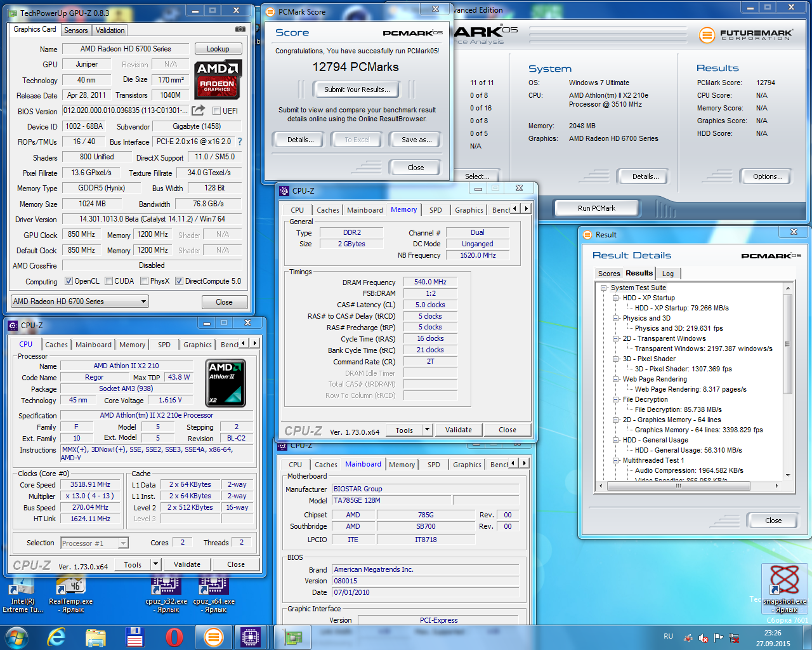Click the BIOS share arrow icon in GPU-Z

coord(199,110)
